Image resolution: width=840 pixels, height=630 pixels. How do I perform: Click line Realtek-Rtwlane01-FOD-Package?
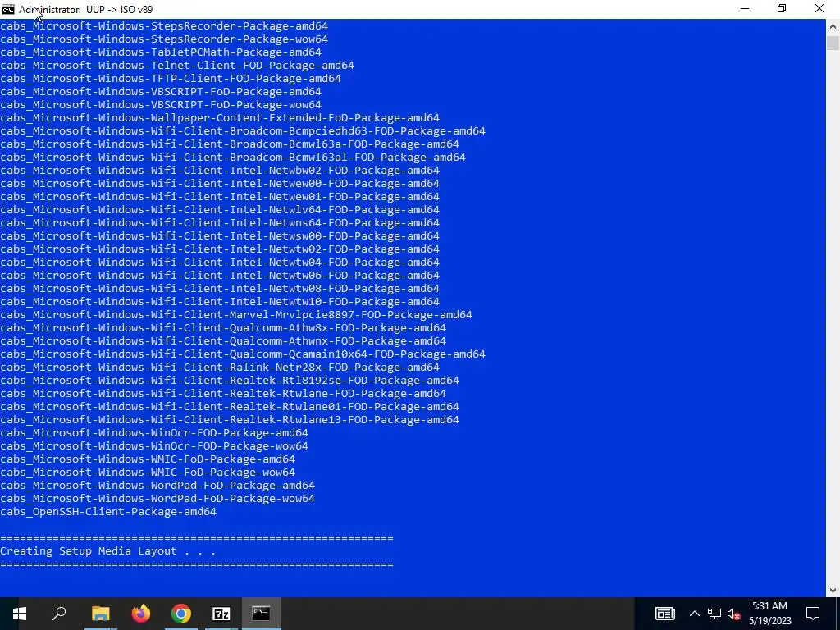pos(230,407)
